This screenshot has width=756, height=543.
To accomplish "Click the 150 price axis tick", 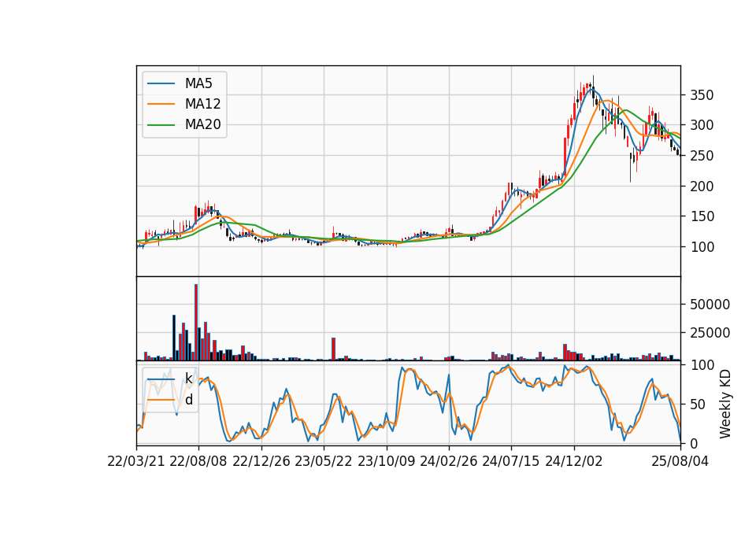I will click(702, 216).
